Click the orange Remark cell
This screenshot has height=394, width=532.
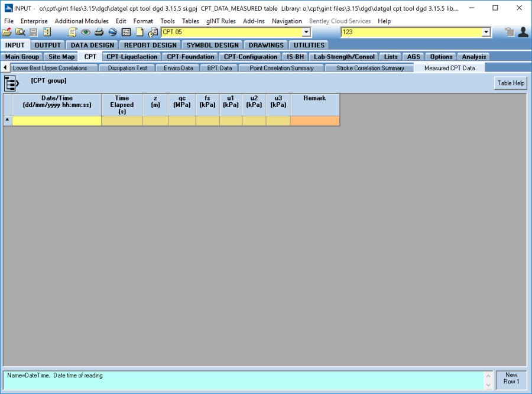pos(314,121)
